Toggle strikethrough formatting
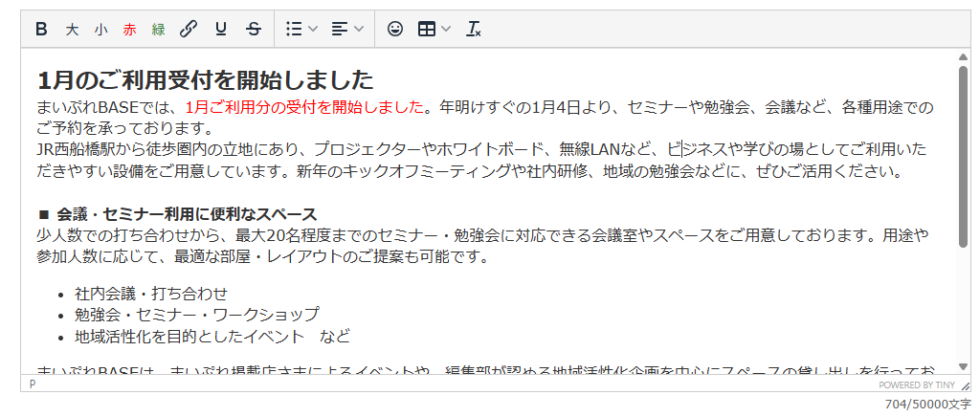The width and height of the screenshot is (980, 417). (254, 30)
